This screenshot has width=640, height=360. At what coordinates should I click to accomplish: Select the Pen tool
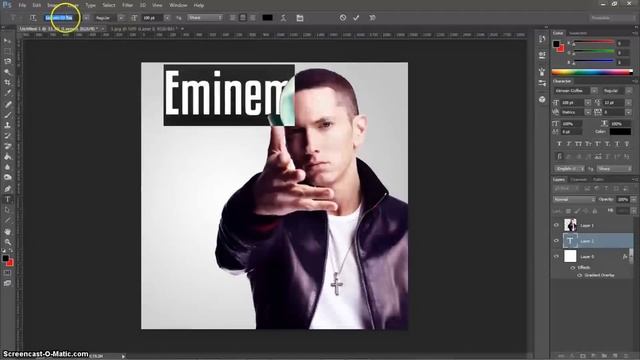point(7,189)
